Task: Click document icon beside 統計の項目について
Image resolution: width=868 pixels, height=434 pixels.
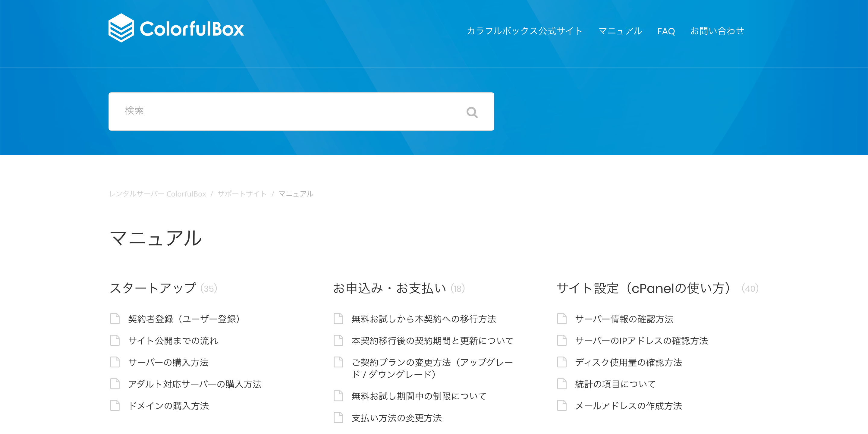Action: [562, 383]
